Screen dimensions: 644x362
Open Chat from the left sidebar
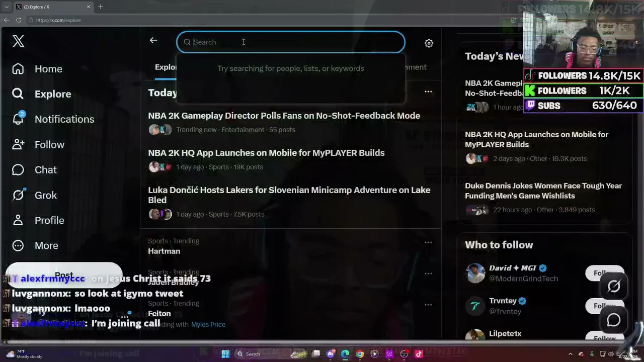click(34, 170)
